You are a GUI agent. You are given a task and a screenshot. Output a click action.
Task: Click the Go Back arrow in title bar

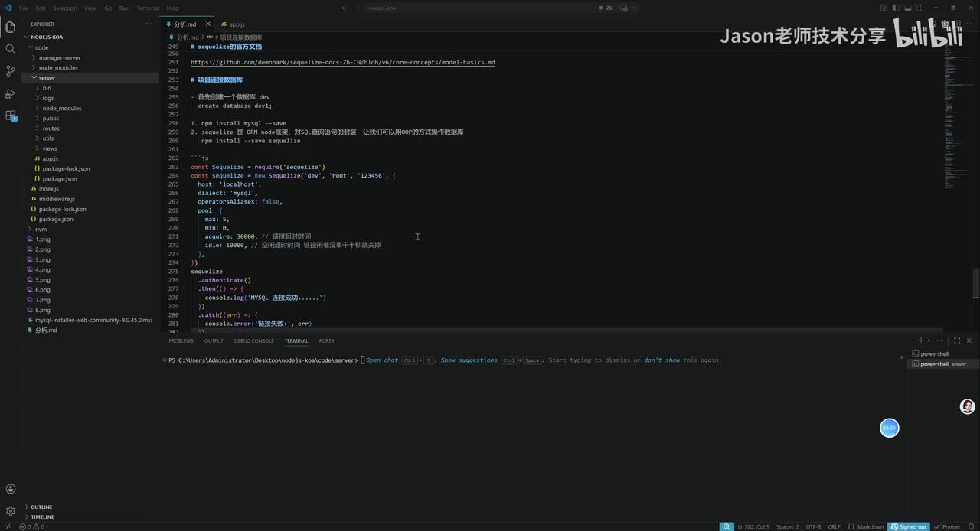[345, 8]
